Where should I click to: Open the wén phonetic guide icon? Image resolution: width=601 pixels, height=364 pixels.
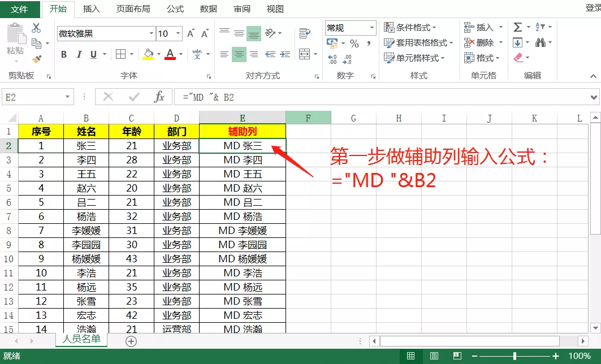coord(197,54)
